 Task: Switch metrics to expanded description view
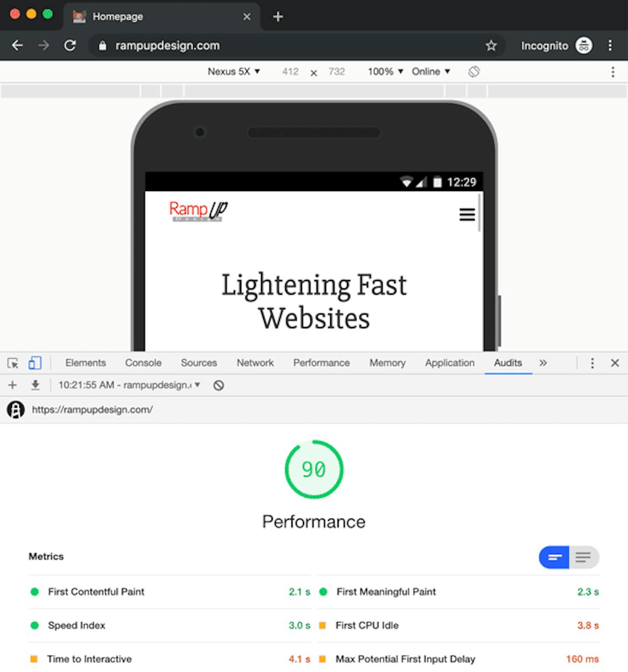(x=584, y=557)
